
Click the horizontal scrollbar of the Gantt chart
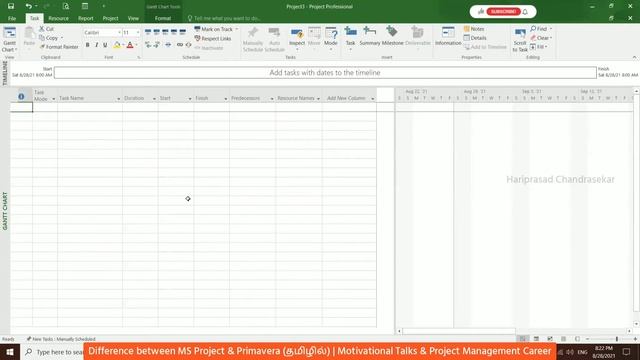pyautogui.click(x=459, y=331)
